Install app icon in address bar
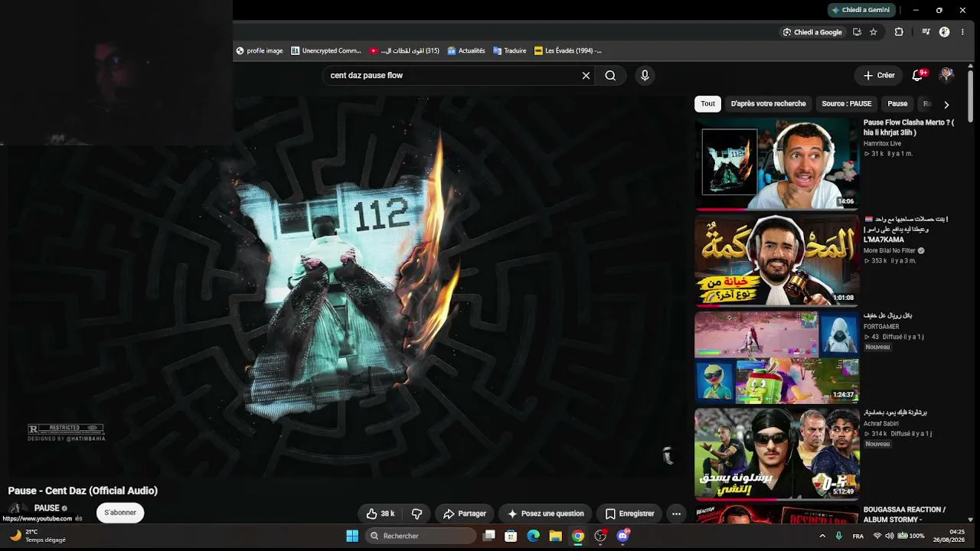 point(857,32)
